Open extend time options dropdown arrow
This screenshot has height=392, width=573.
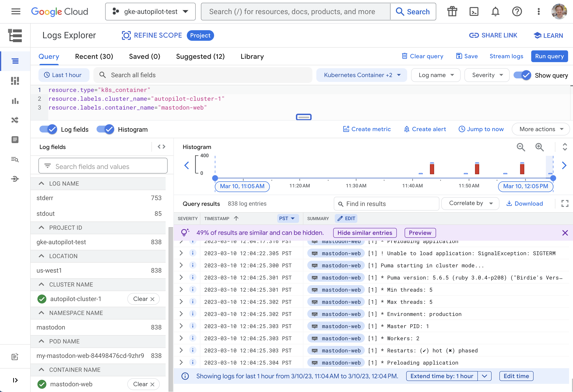[x=484, y=376]
